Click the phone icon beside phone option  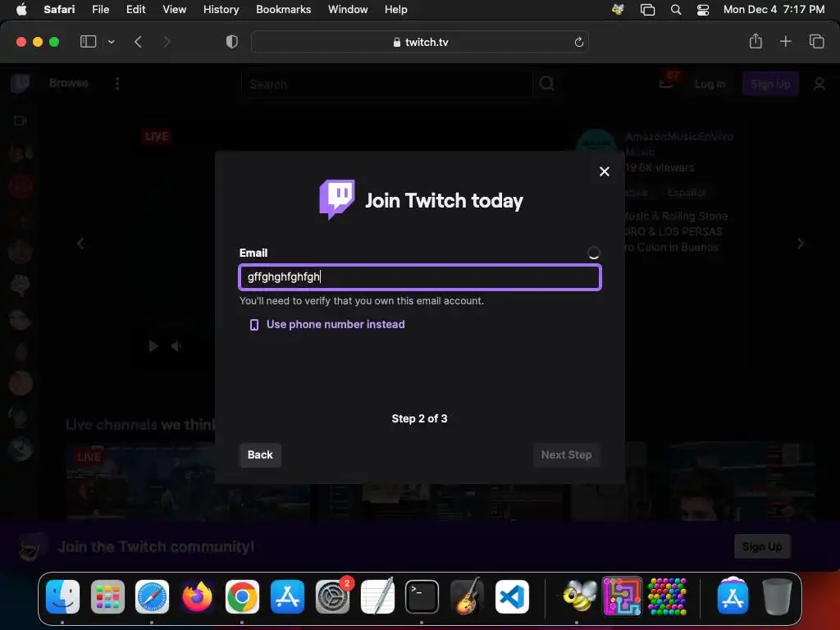coord(254,325)
